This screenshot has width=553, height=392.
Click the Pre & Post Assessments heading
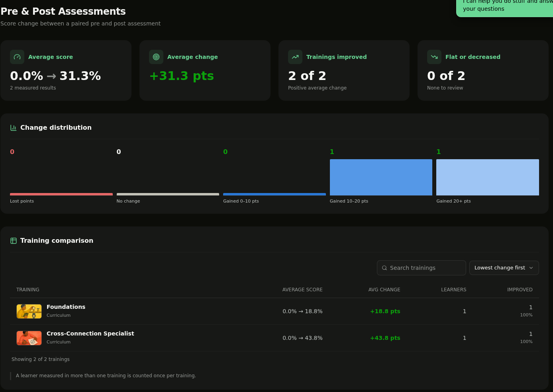tap(63, 11)
